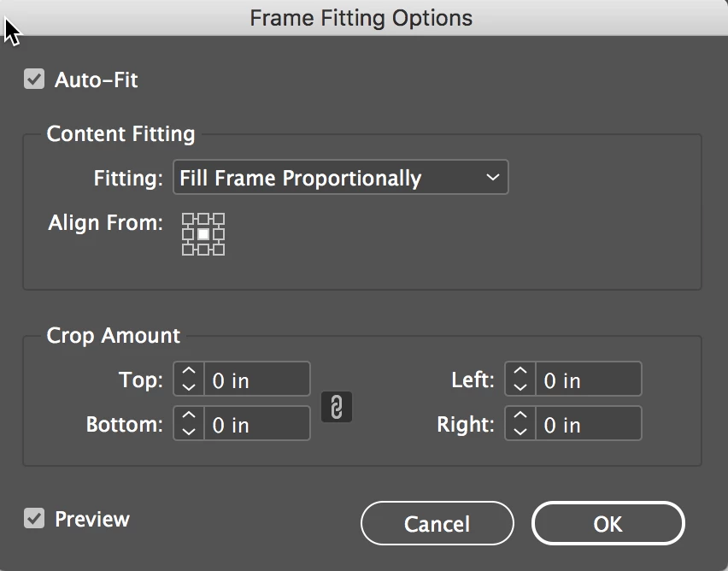
Task: Select top-right Align From reference point
Action: click(x=219, y=219)
